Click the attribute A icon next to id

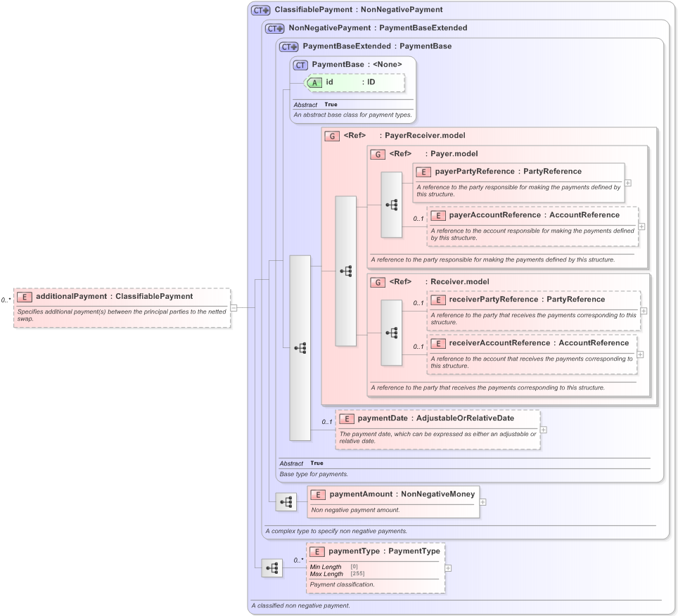pos(314,82)
